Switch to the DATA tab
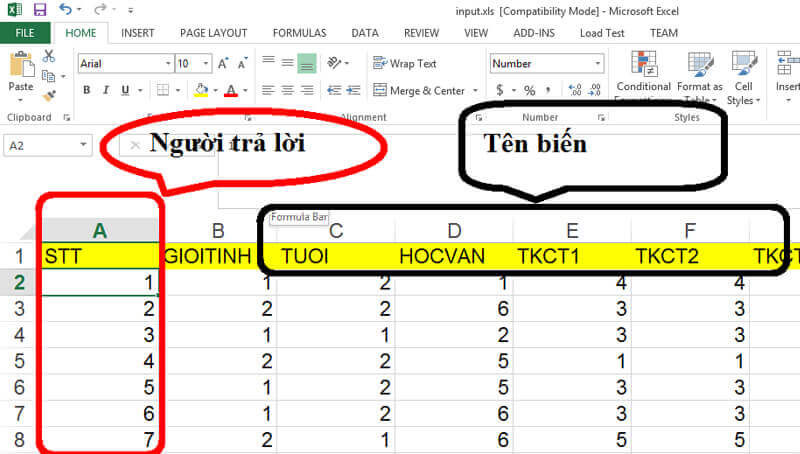The image size is (800, 454). (x=365, y=33)
